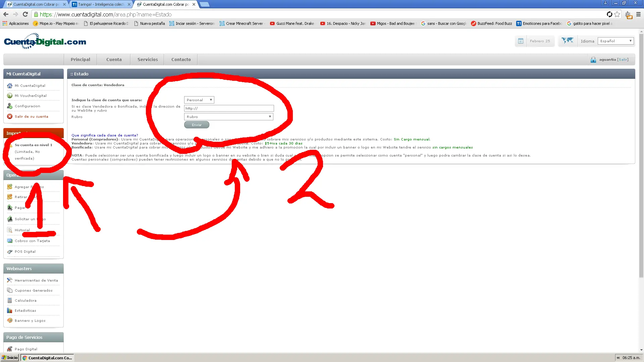Click the Pago Digital icon
Viewport: 644px width, 362px height.
coord(10,349)
